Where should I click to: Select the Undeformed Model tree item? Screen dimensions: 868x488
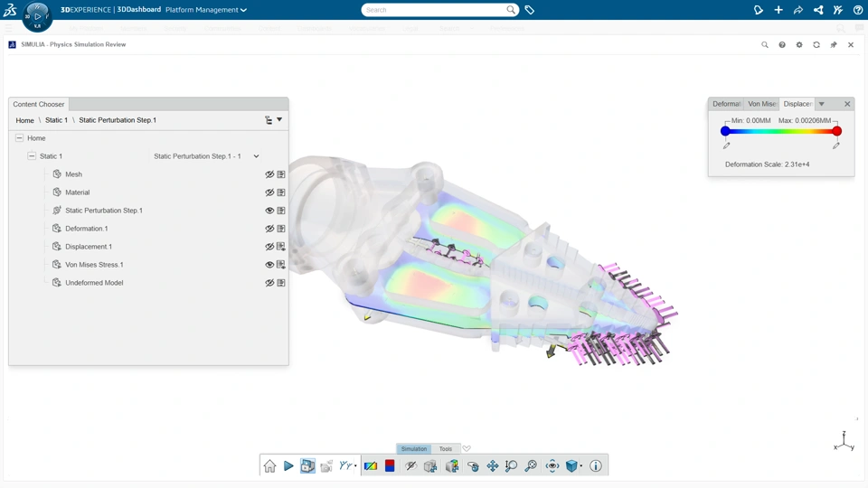coord(94,283)
